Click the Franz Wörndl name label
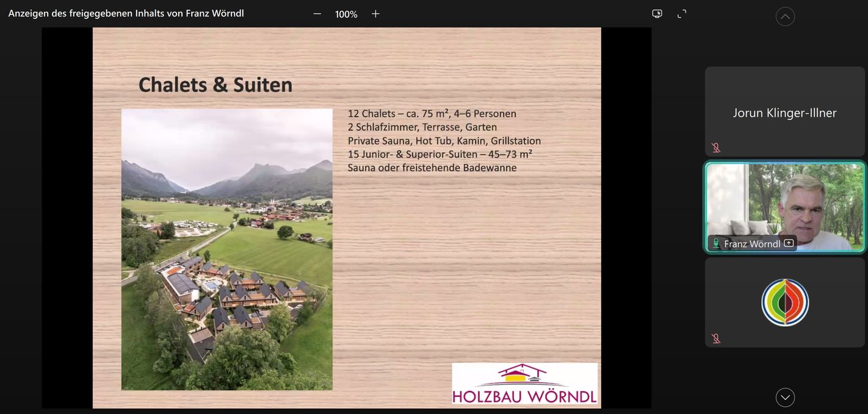Image resolution: width=868 pixels, height=414 pixels. click(751, 244)
